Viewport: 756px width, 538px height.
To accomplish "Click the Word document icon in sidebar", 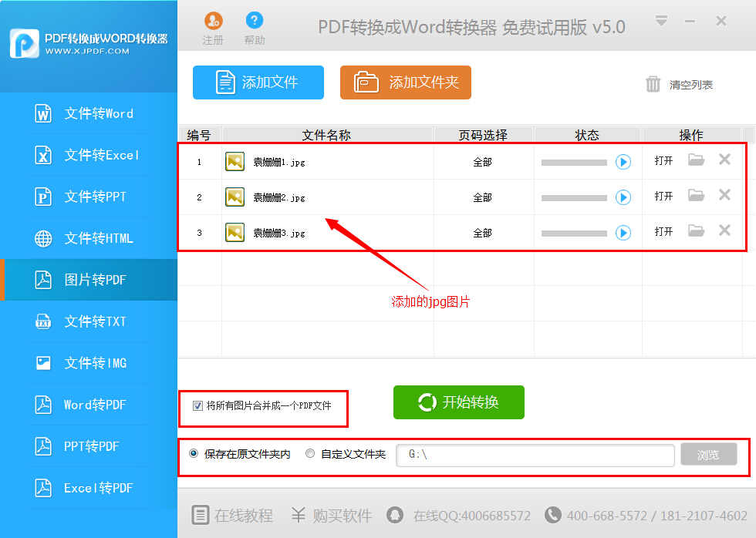I will coord(43,113).
